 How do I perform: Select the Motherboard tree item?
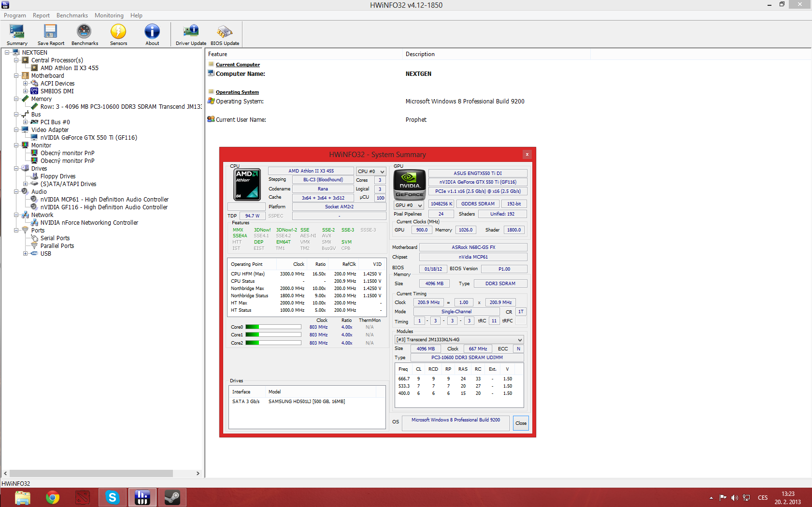47,75
